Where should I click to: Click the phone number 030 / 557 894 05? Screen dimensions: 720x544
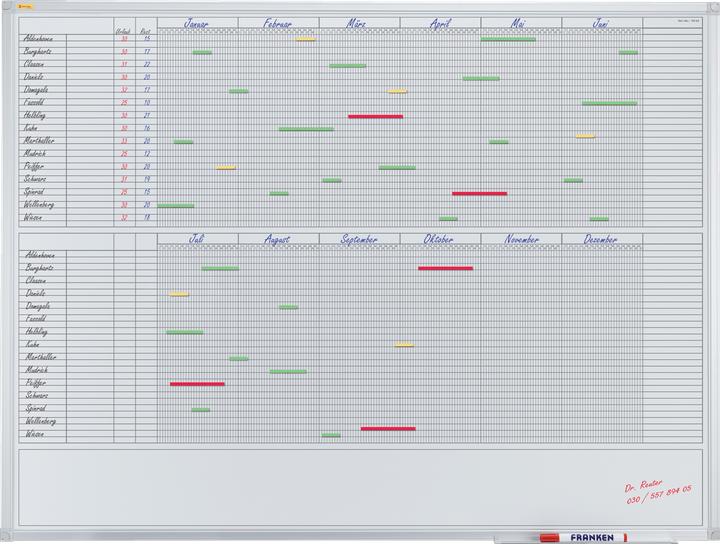point(659,494)
